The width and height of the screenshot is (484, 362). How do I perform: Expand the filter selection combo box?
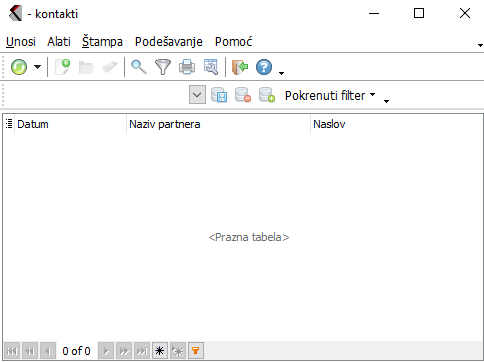197,95
